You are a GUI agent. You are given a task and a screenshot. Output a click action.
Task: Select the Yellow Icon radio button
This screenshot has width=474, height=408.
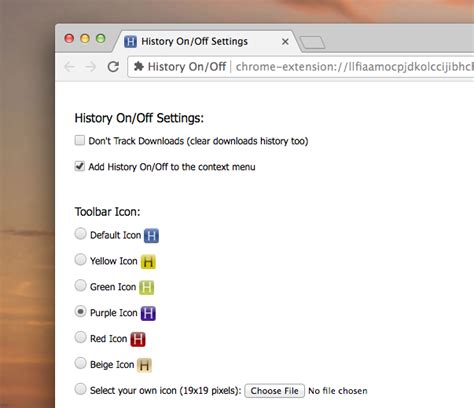[80, 259]
